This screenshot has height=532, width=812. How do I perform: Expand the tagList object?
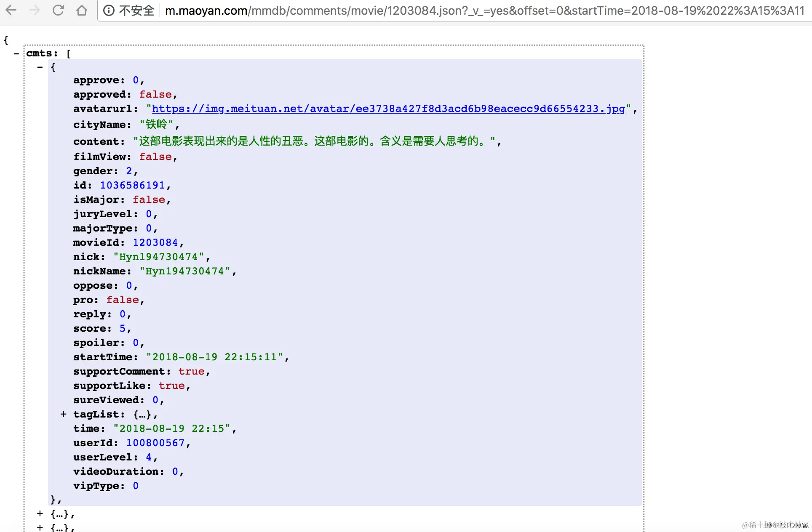coord(63,414)
